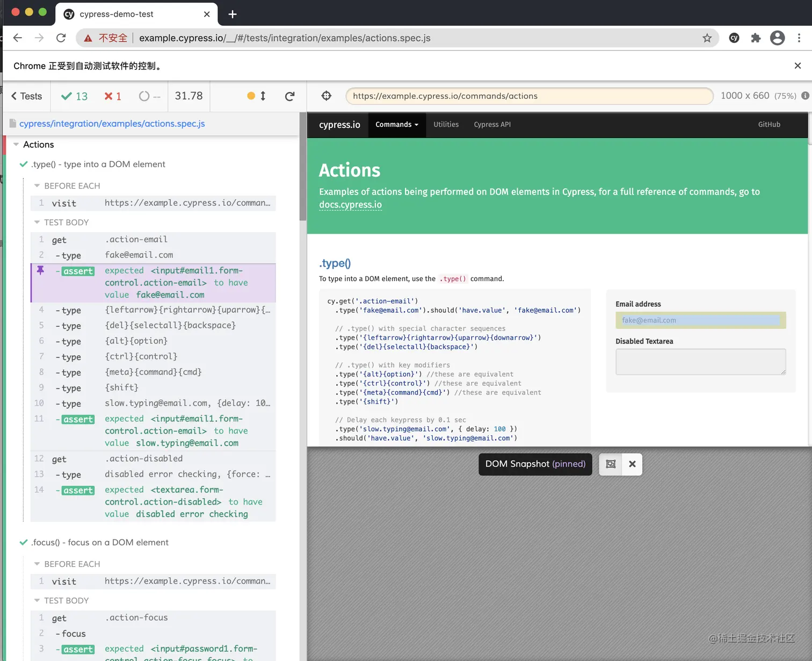812x661 pixels.
Task: Reload the page with the browser refresh icon
Action: point(61,38)
